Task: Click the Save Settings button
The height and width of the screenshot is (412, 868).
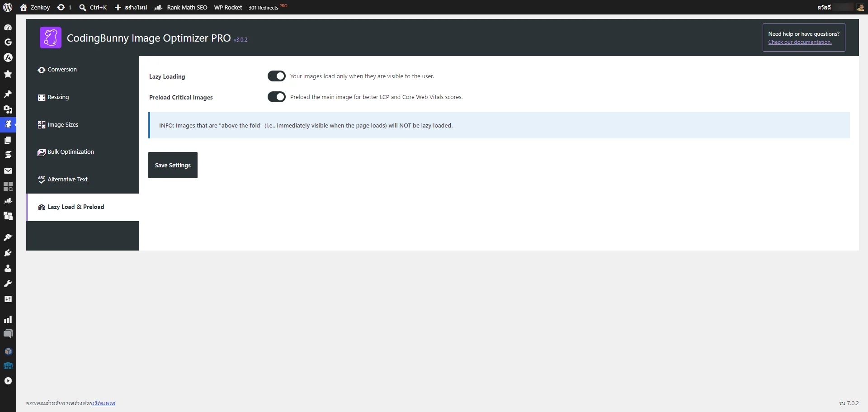Action: tap(173, 165)
